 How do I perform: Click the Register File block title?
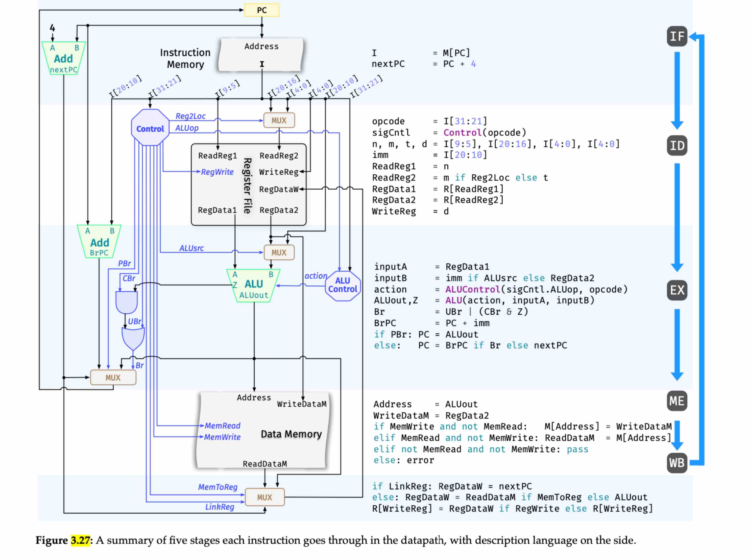point(247,186)
